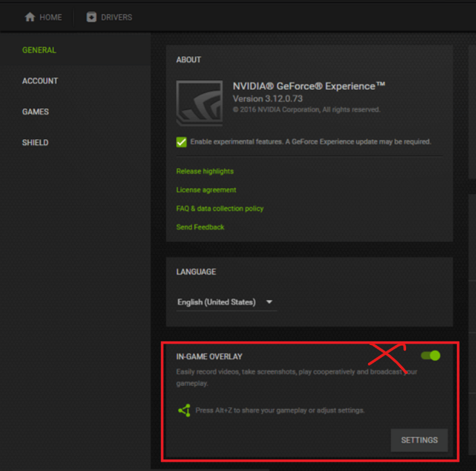Click the IN-GAME OVERLAY heading
This screenshot has height=471, width=476.
[x=209, y=356]
